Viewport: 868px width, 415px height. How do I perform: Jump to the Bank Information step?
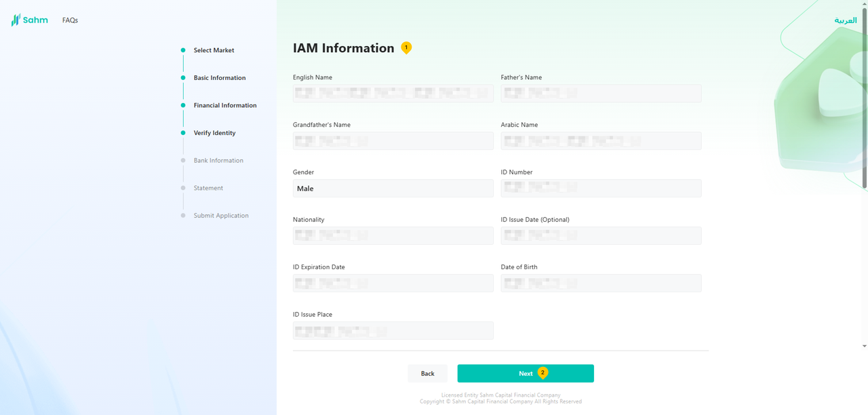(x=218, y=161)
